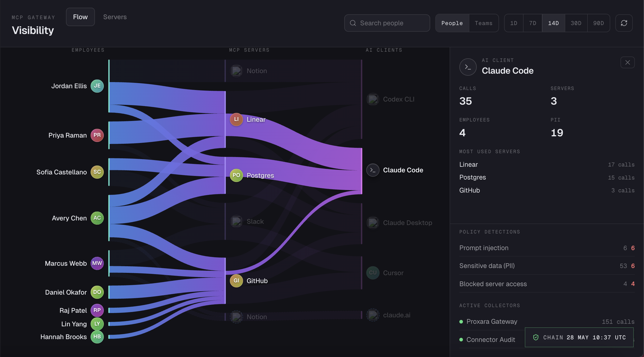
Task: Click the Linear row in Most Used Servers
Action: (547, 164)
